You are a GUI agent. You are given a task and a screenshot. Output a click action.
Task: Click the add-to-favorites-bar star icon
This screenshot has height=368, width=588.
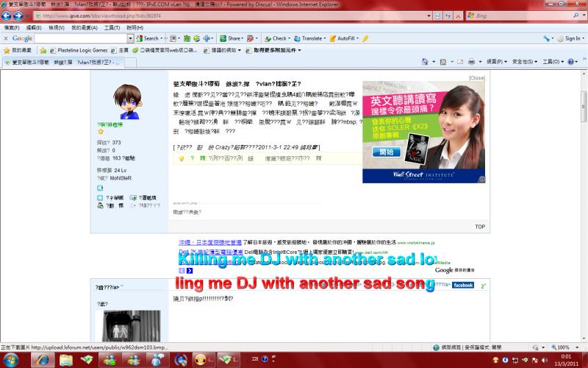43,50
